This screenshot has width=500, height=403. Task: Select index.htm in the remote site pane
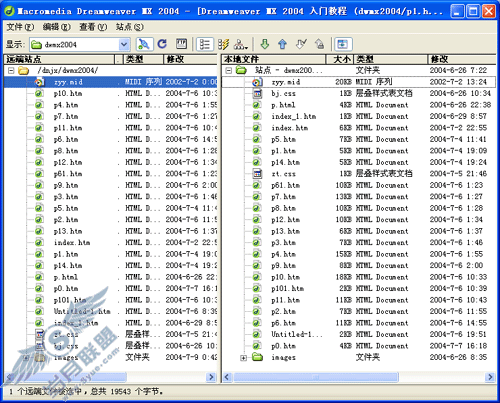pyautogui.click(x=72, y=242)
